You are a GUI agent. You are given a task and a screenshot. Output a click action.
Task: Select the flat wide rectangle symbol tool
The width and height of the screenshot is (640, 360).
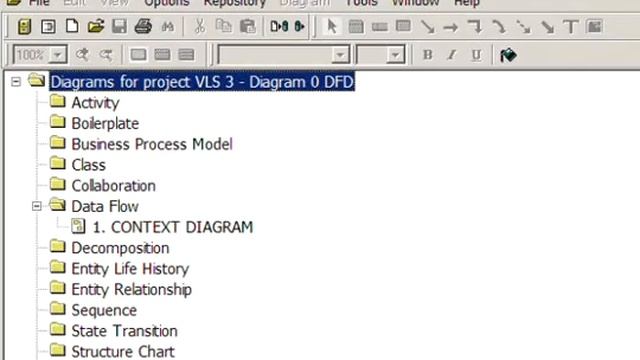pyautogui.click(x=380, y=27)
